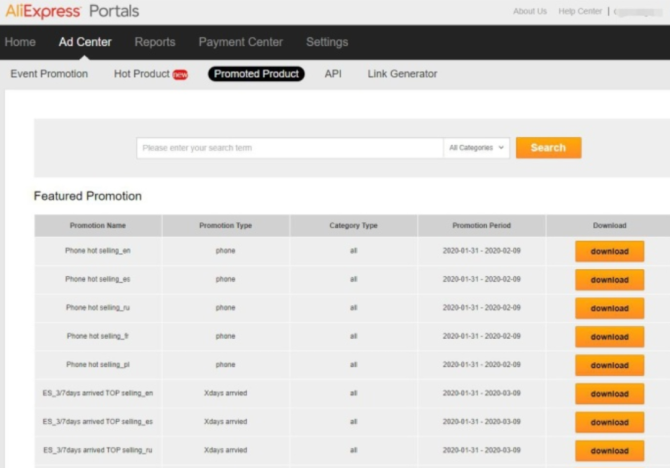Download ES_3/7days arrived TOP selling_es
Screen dimensions: 670x468
(609, 422)
